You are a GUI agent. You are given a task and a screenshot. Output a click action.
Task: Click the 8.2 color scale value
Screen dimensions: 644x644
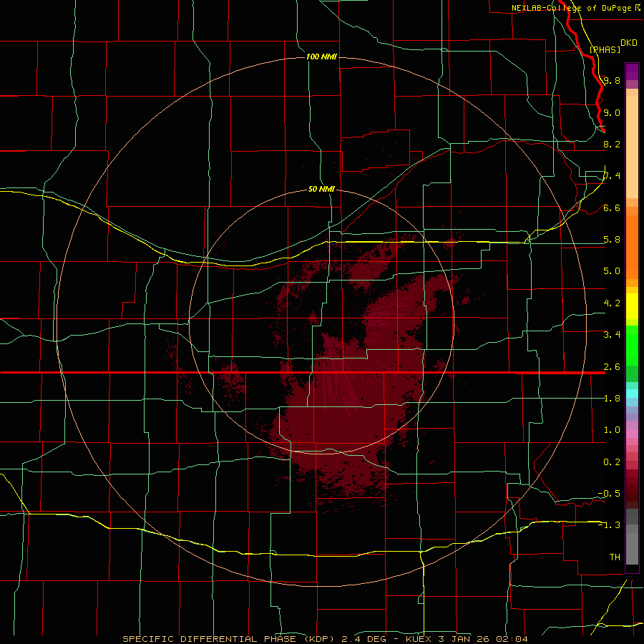[612, 144]
